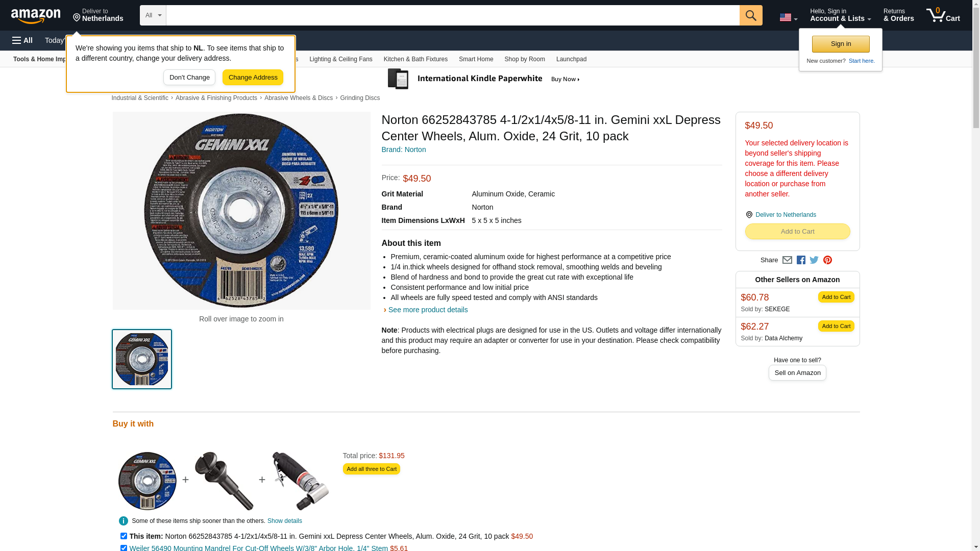Open the All hamburger menu
980x551 pixels.
(x=22, y=40)
